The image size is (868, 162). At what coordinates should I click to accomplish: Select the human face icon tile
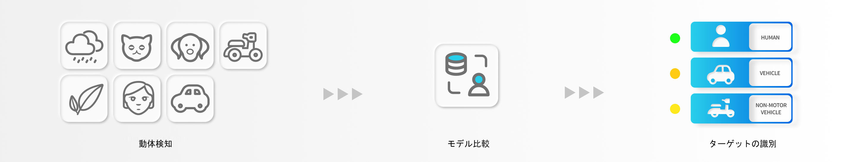coord(137,99)
